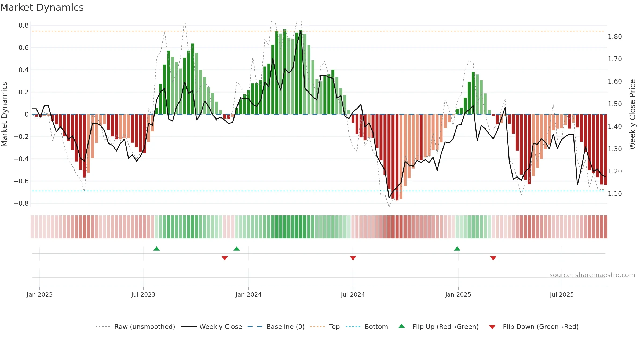This screenshot has height=362, width=644.
Task: Click the Market Dynamics chart title
Action: (42, 8)
